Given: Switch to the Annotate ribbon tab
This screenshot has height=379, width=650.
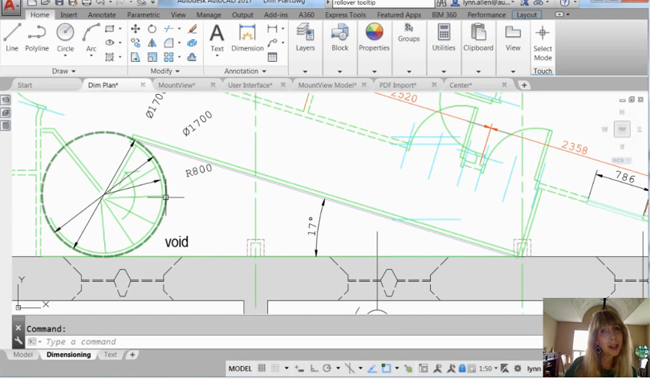Looking at the screenshot, I should (x=102, y=15).
